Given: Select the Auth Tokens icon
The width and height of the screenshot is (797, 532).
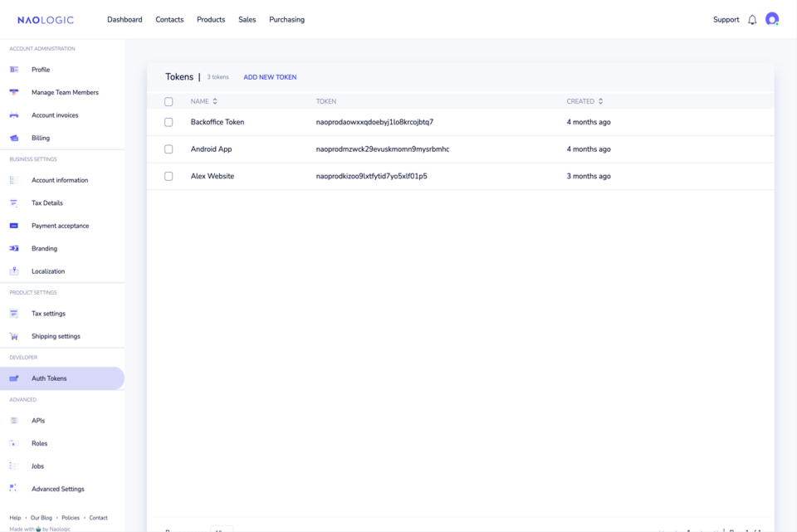Looking at the screenshot, I should [14, 378].
